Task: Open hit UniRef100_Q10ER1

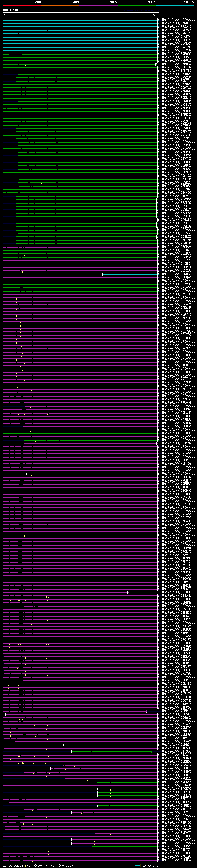Action: pyautogui.click(x=177, y=37)
